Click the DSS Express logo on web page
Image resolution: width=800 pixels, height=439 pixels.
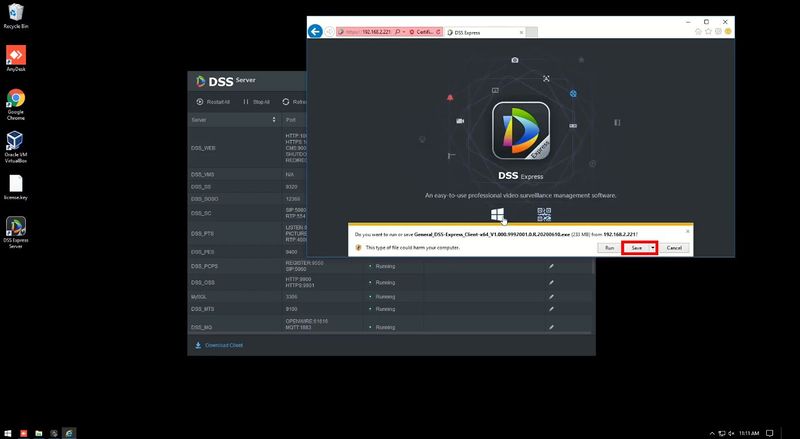pyautogui.click(x=521, y=131)
